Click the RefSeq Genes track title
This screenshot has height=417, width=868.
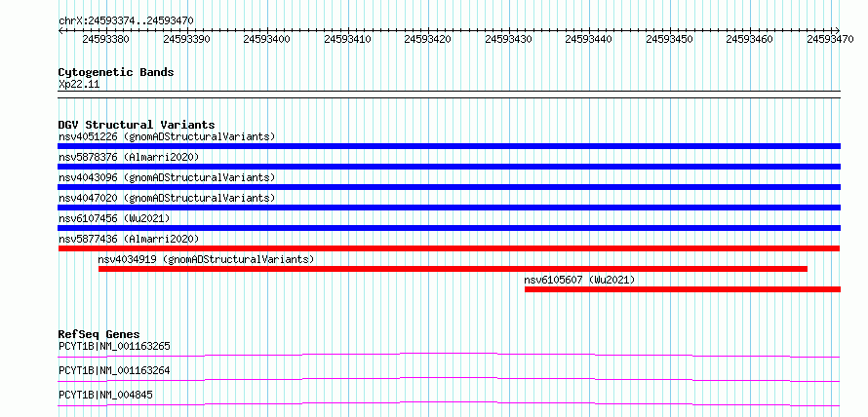(99, 334)
